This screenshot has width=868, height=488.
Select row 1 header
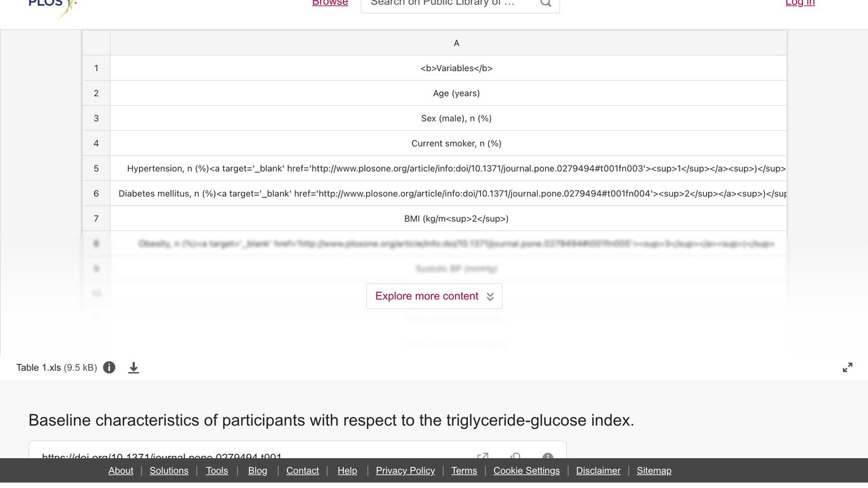click(96, 68)
